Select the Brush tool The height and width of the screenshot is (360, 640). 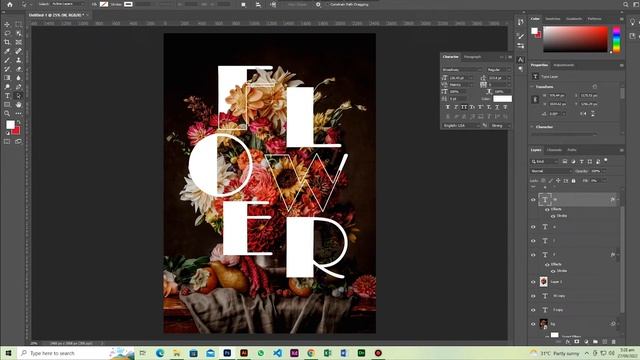pyautogui.click(x=7, y=60)
